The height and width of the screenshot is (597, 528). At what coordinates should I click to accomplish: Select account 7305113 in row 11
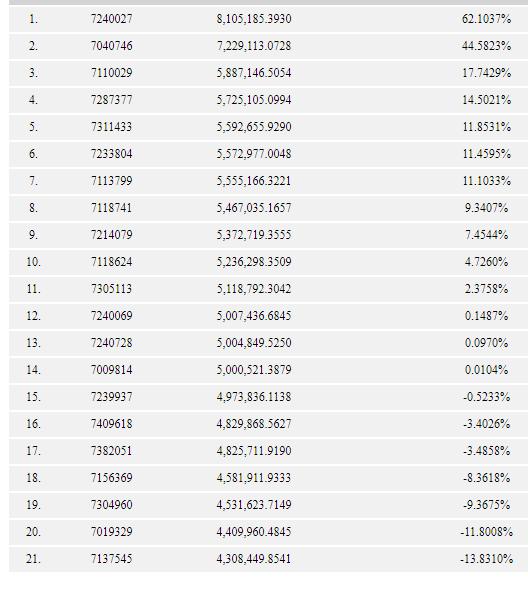(112, 289)
